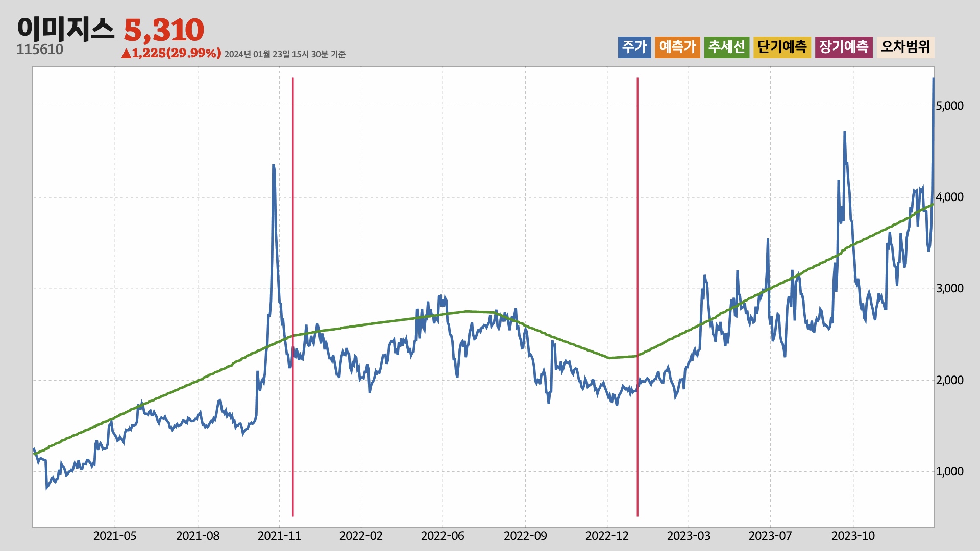Click the x-axis label 2023-03

pos(689,536)
